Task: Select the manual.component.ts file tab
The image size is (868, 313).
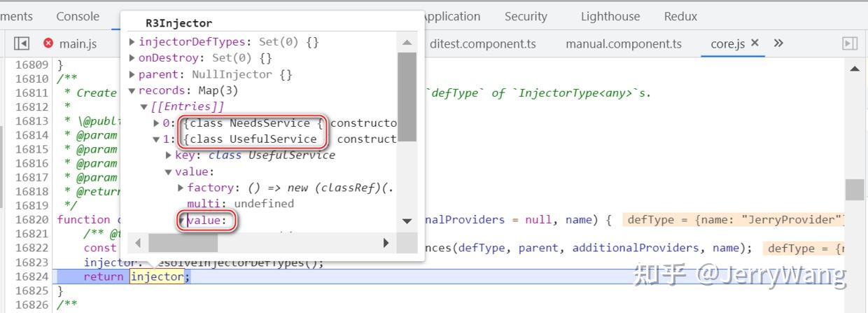Action: point(624,43)
